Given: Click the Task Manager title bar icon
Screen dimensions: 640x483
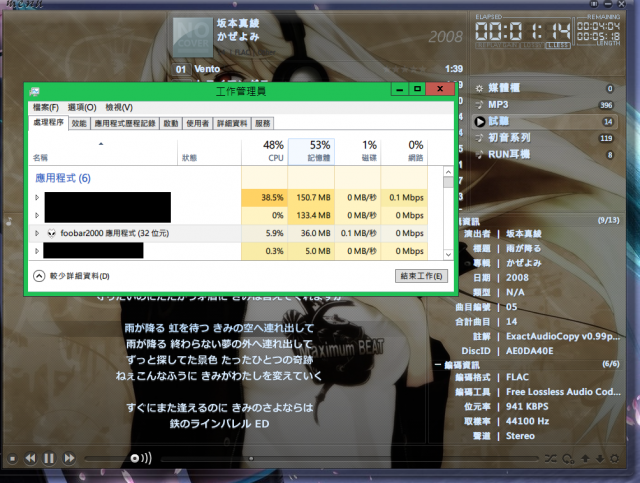Looking at the screenshot, I should tap(34, 91).
